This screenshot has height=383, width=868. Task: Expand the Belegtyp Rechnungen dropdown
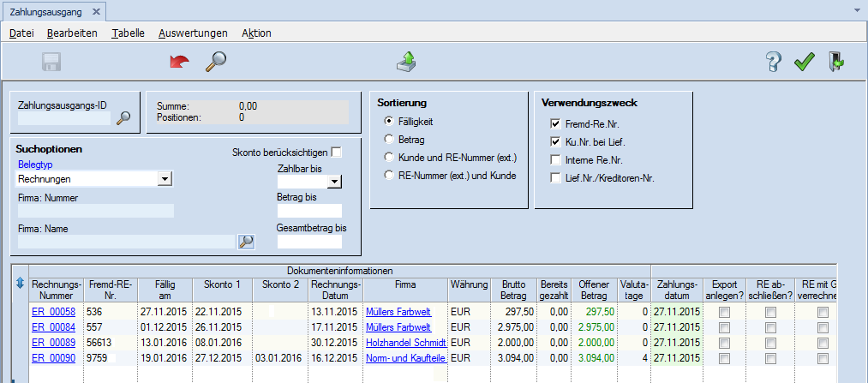coord(165,178)
